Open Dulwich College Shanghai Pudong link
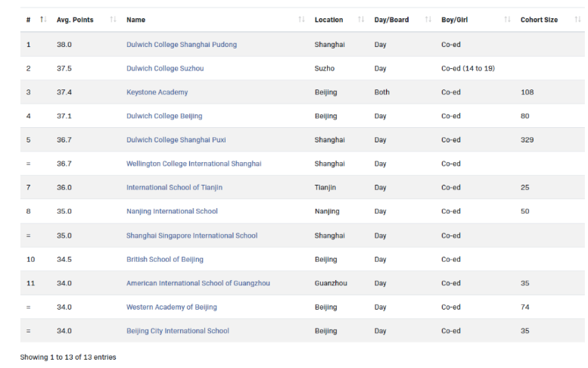588x368 pixels. coord(182,44)
